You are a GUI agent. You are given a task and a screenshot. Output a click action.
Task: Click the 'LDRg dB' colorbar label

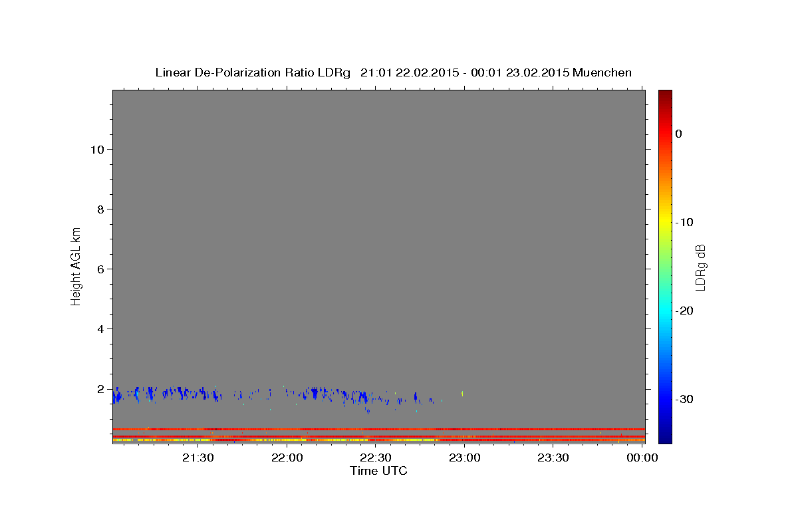pyautogui.click(x=700, y=267)
